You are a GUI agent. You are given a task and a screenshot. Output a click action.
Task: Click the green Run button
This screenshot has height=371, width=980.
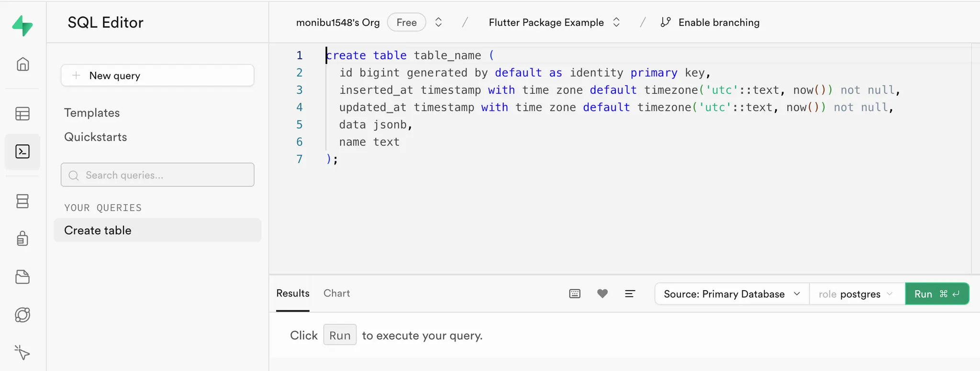click(936, 294)
